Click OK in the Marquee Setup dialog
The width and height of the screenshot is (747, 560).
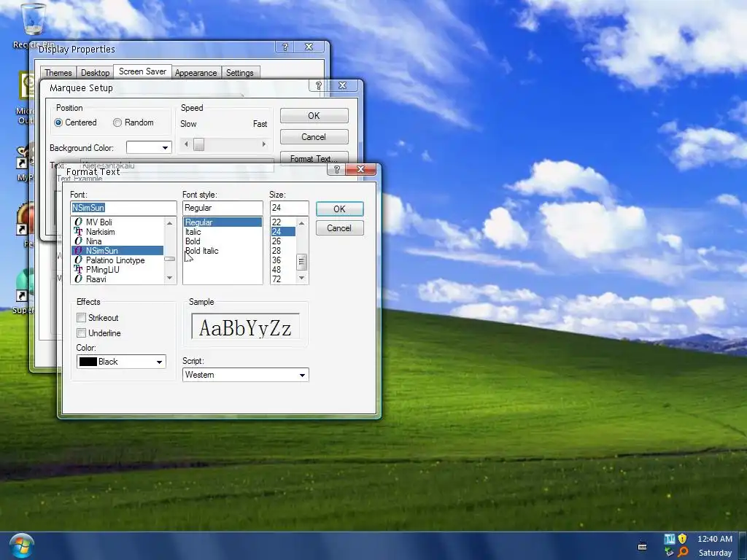click(x=314, y=116)
